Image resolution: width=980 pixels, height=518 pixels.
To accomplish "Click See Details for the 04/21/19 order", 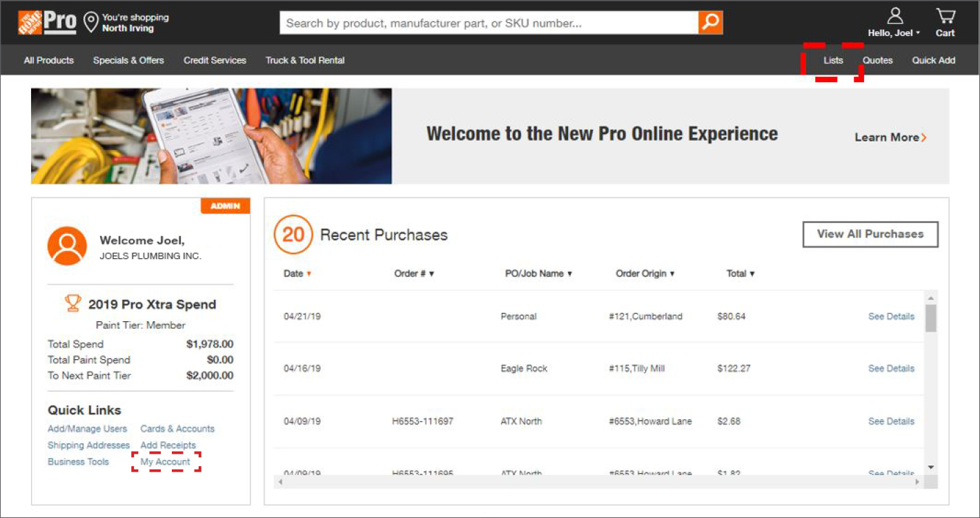I will (x=891, y=316).
